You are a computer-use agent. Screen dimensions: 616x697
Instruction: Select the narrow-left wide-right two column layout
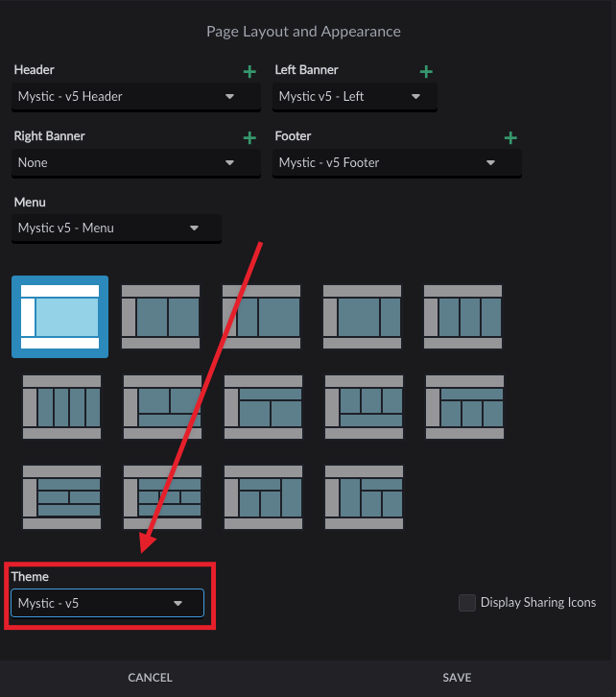pos(261,317)
